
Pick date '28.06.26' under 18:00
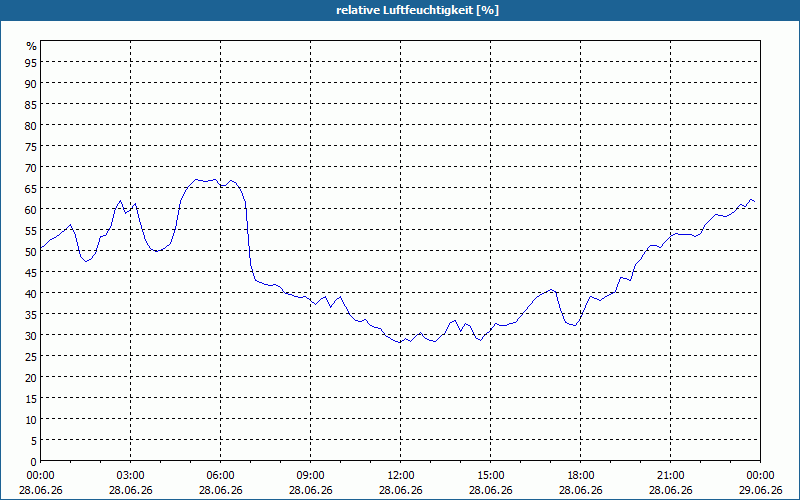point(581,490)
